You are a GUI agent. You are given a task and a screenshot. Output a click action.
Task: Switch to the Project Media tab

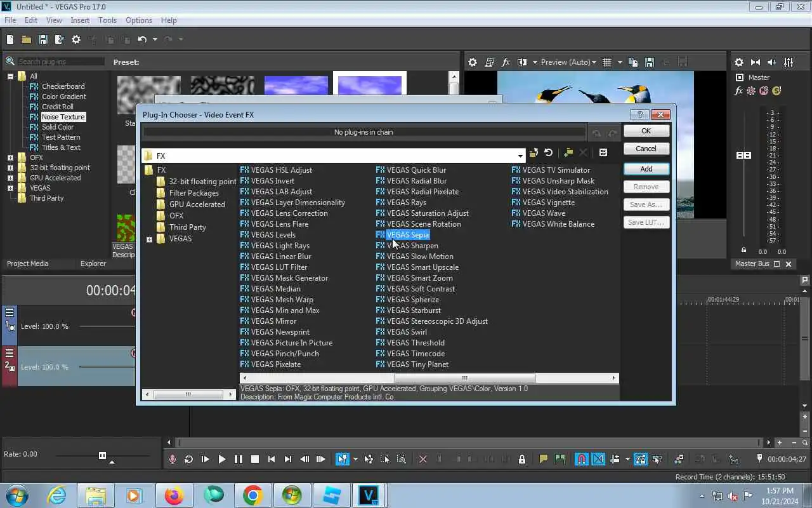click(27, 264)
